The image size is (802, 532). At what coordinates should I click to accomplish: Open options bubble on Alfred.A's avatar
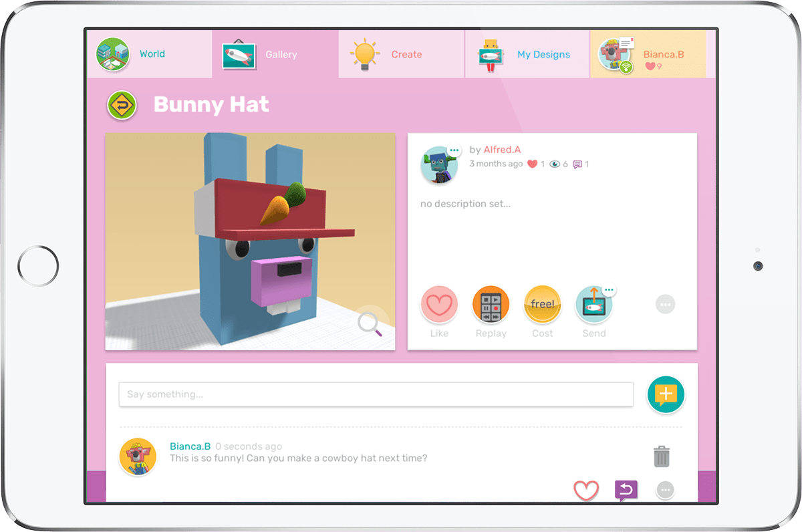tap(454, 150)
